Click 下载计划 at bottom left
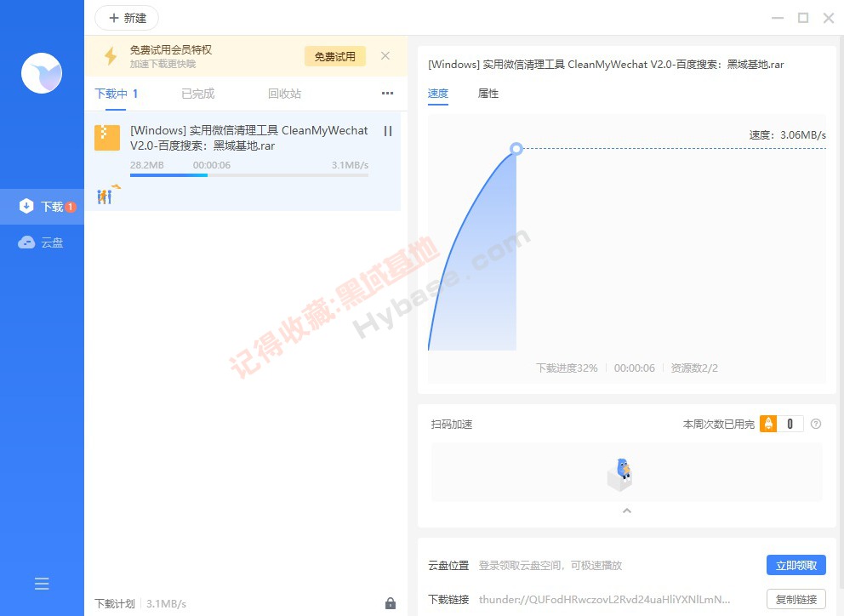The height and width of the screenshot is (616, 844). [x=115, y=603]
